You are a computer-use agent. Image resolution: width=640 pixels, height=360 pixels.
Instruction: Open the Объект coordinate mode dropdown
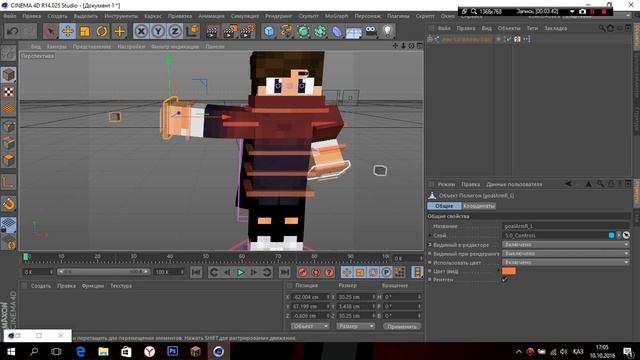point(310,326)
